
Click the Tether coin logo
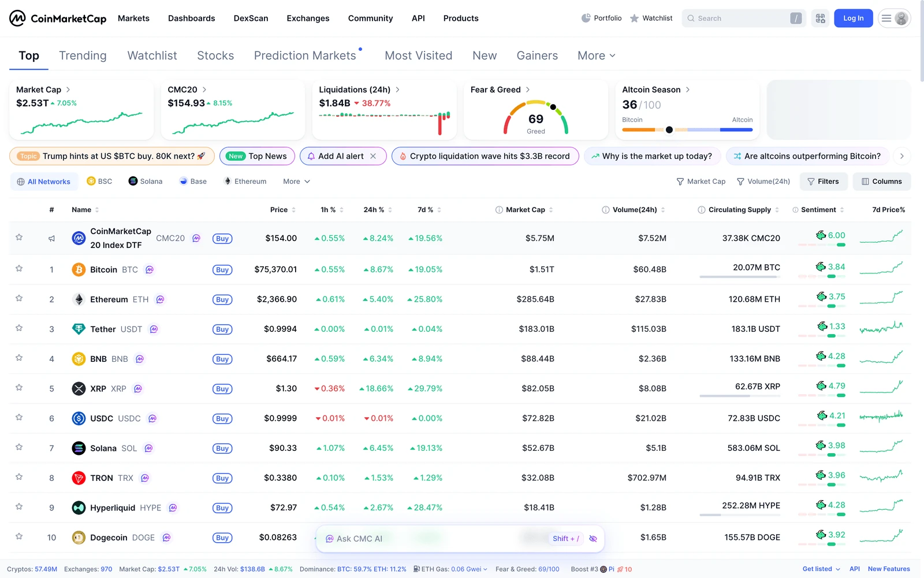(x=79, y=329)
